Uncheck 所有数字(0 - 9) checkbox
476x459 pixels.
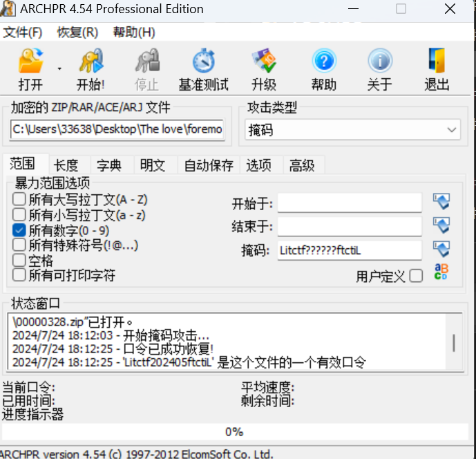pos(19,230)
